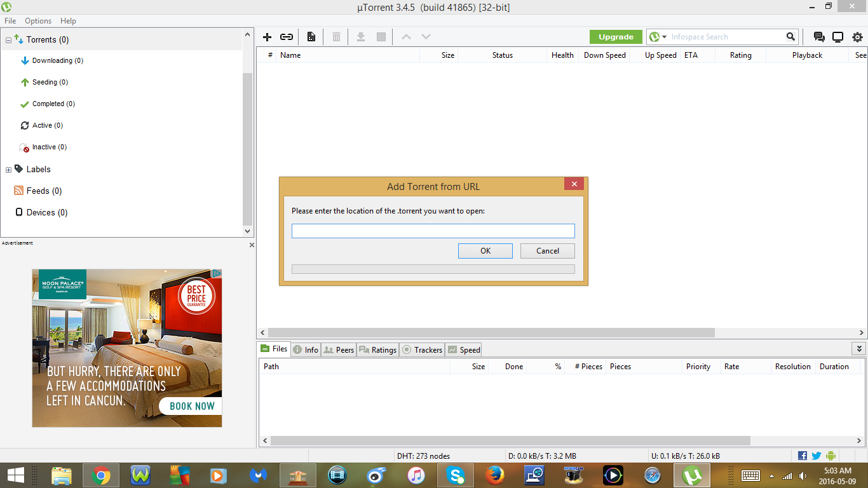The image size is (868, 488).
Task: Open Google Chrome from the taskbar
Action: [x=100, y=475]
